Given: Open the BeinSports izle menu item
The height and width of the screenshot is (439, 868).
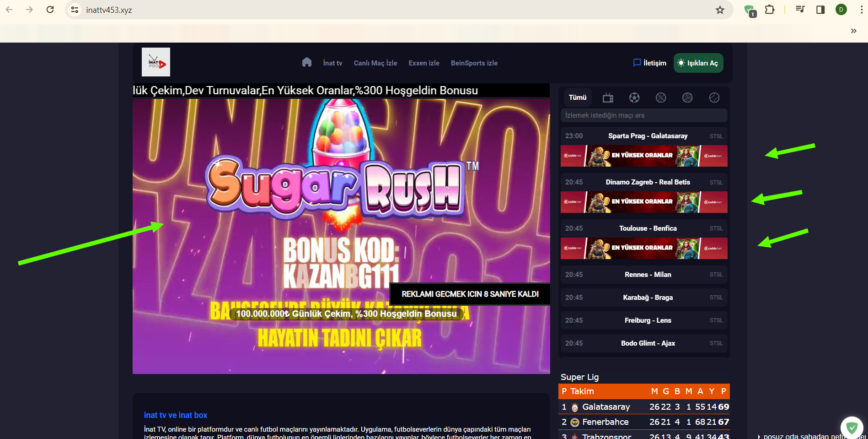Looking at the screenshot, I should tap(474, 63).
